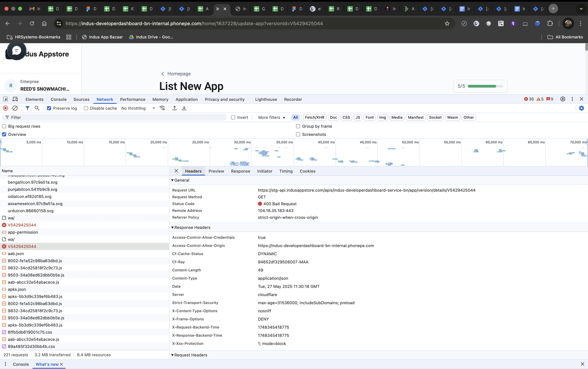Reload the browser page
588x369 pixels.
tap(32, 23)
